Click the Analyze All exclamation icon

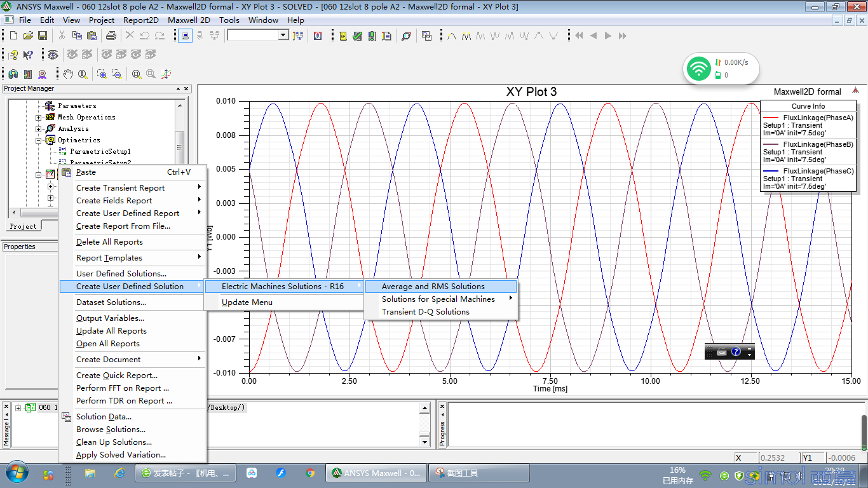click(372, 36)
